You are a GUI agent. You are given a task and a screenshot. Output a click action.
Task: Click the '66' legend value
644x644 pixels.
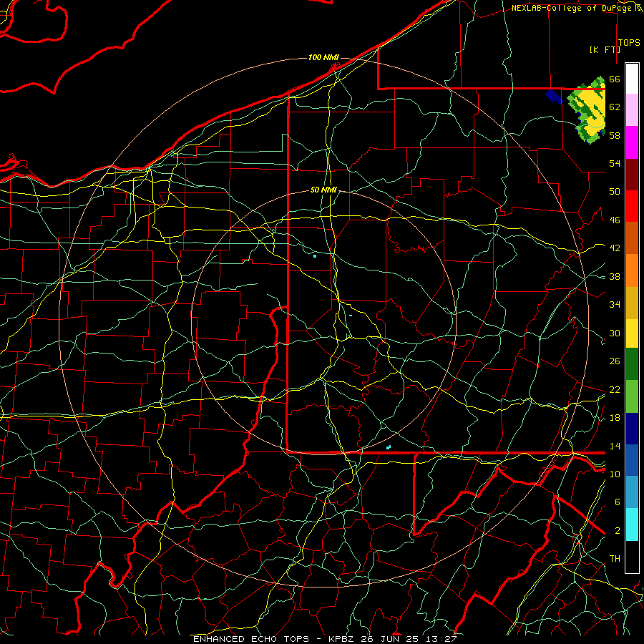[615, 79]
